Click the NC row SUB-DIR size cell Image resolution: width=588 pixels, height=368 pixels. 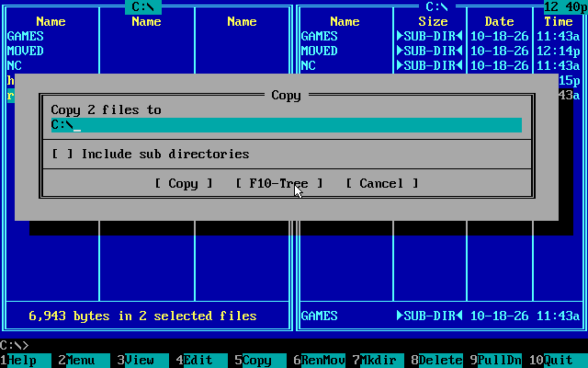click(x=429, y=65)
